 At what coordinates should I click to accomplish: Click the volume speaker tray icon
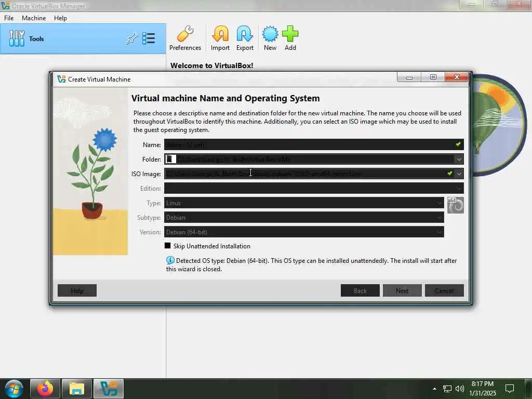pos(460,389)
